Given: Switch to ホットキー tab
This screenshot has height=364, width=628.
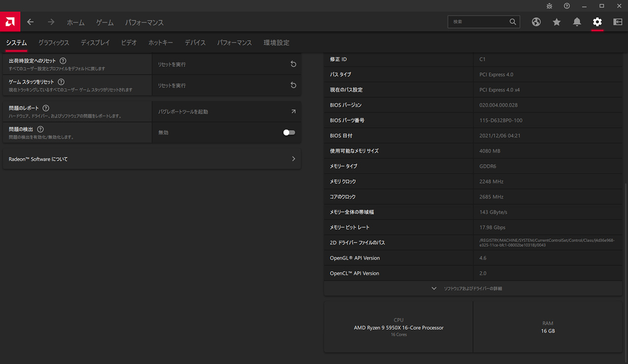Looking at the screenshot, I should tap(161, 43).
